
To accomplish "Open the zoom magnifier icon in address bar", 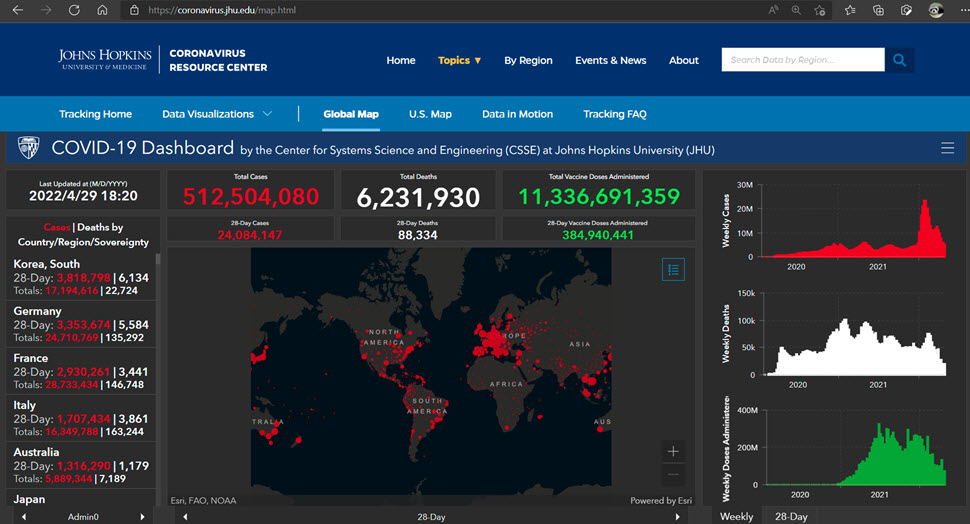I will (x=796, y=10).
